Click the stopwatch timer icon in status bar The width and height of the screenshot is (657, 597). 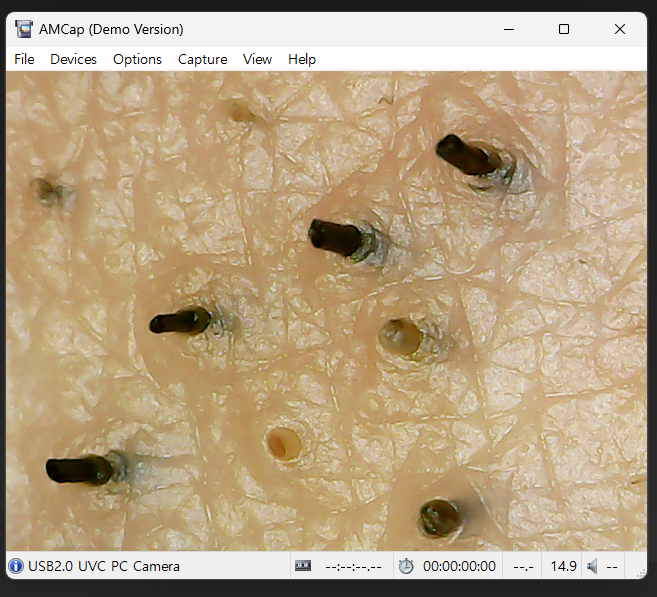point(406,566)
